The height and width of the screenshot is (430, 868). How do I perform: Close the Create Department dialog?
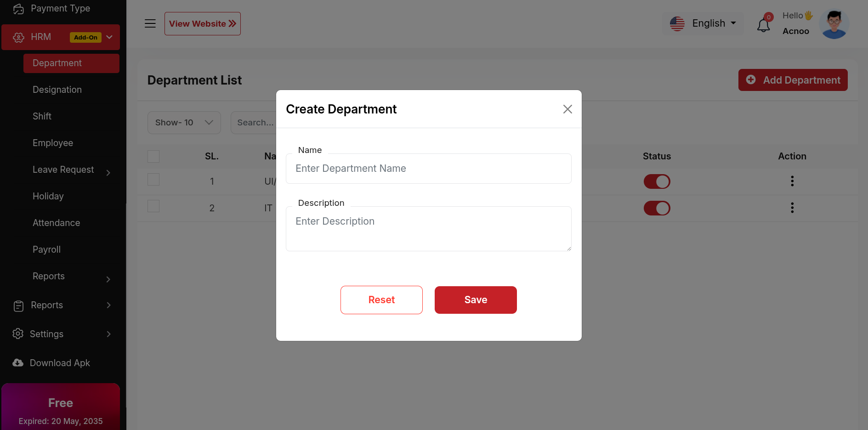pos(567,109)
